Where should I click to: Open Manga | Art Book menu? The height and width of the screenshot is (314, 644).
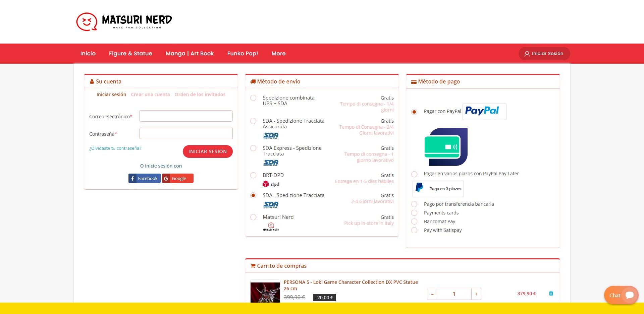click(x=190, y=54)
